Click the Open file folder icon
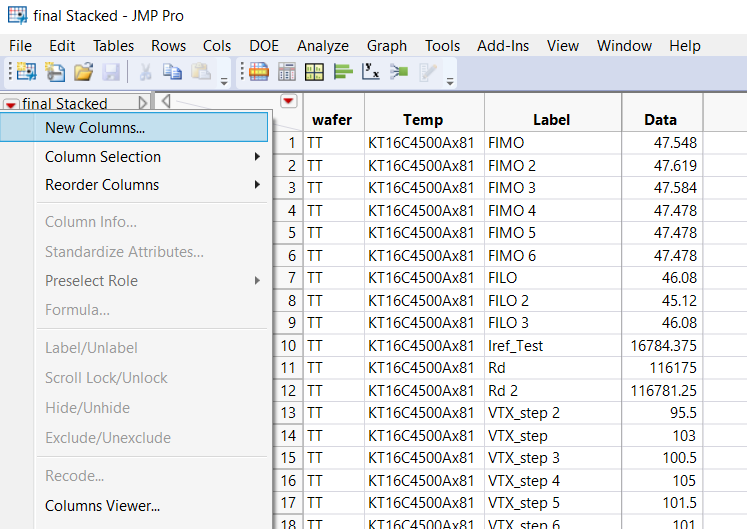747x529 pixels. coord(83,72)
